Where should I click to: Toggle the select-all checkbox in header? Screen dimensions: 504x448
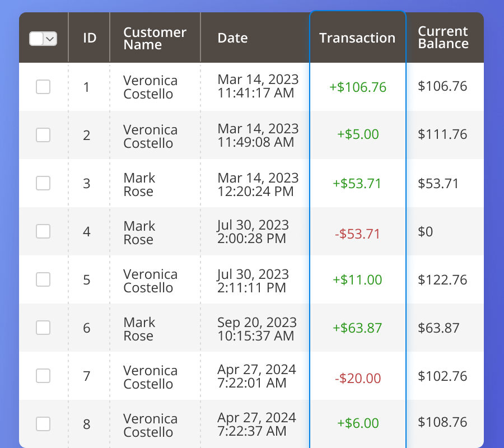point(36,39)
